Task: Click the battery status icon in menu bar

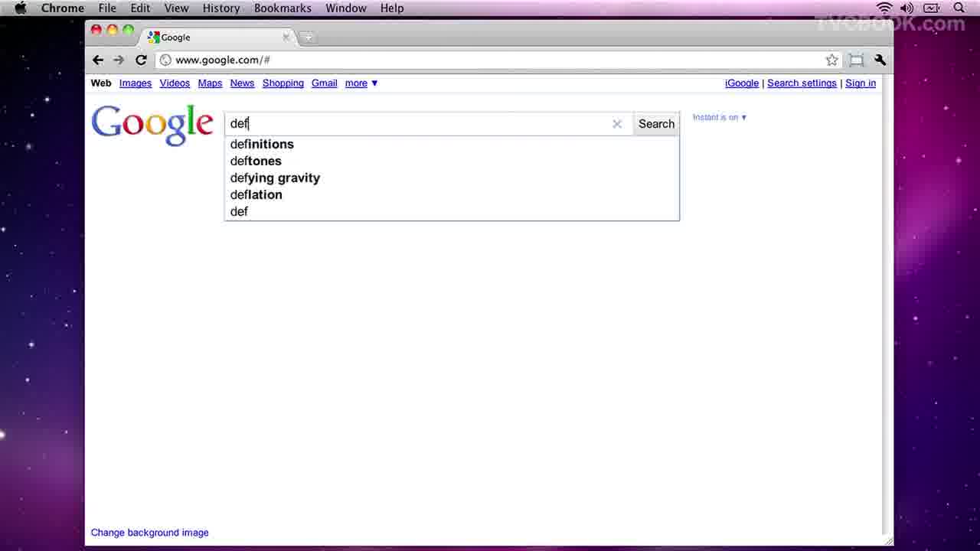Action: [x=932, y=8]
